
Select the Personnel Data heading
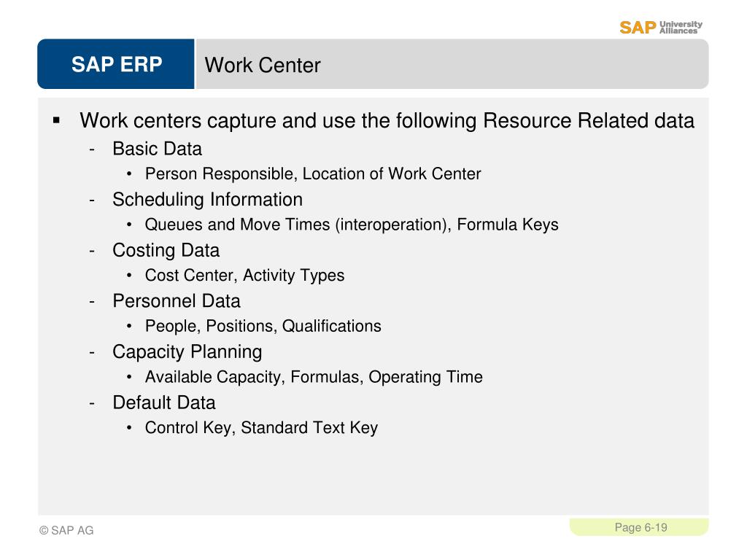coord(177,301)
